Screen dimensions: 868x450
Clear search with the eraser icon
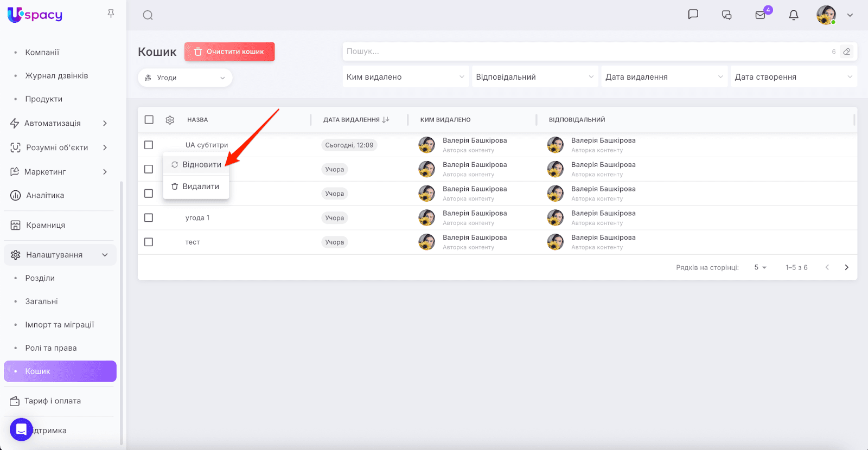click(846, 52)
